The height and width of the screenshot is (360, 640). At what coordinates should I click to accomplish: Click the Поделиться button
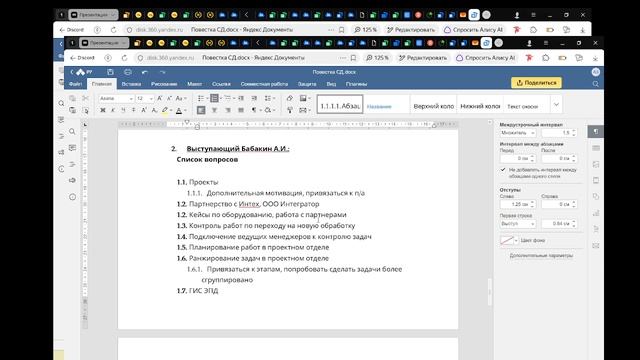pos(536,82)
